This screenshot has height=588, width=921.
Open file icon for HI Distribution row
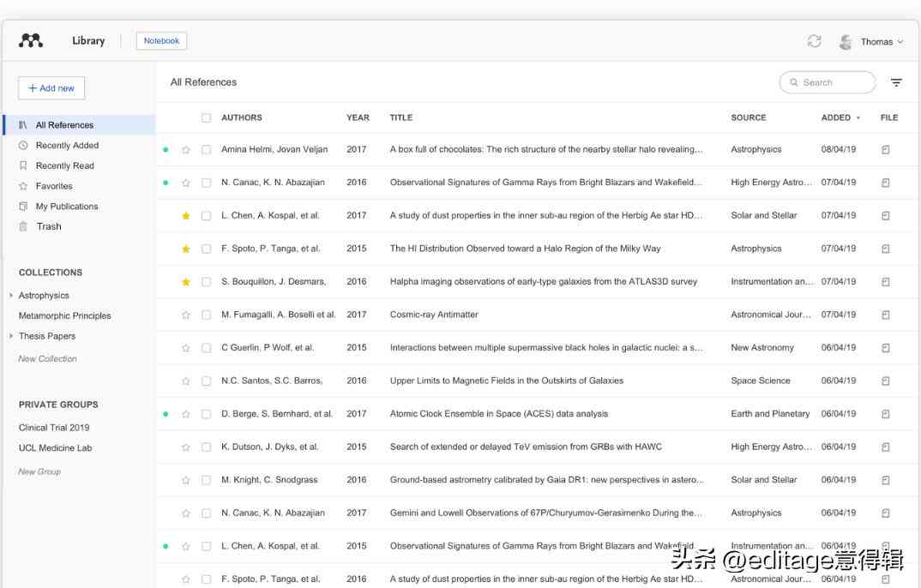click(886, 249)
